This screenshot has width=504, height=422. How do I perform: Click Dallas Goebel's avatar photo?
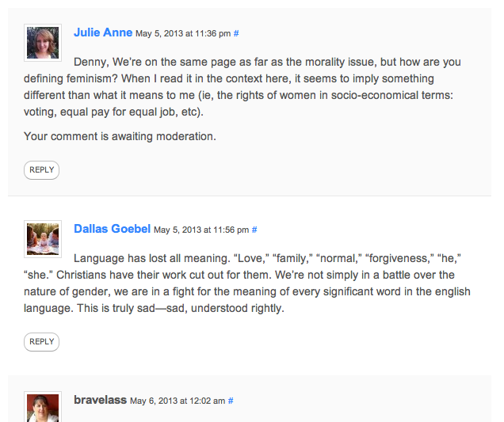[x=43, y=238]
